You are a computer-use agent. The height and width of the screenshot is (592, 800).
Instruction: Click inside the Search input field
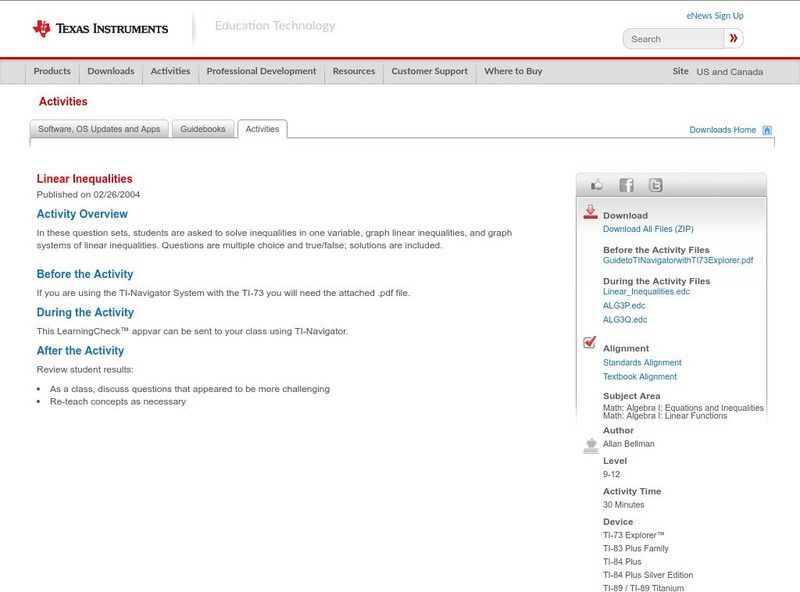click(673, 39)
